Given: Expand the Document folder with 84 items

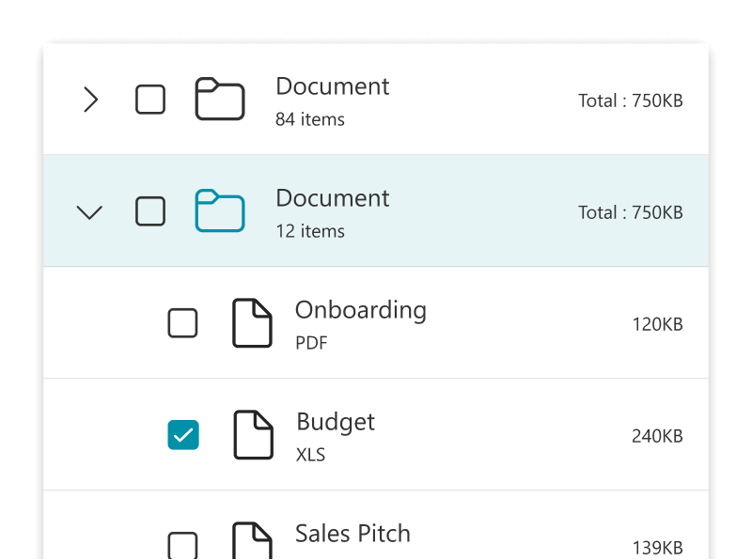Looking at the screenshot, I should (90, 100).
